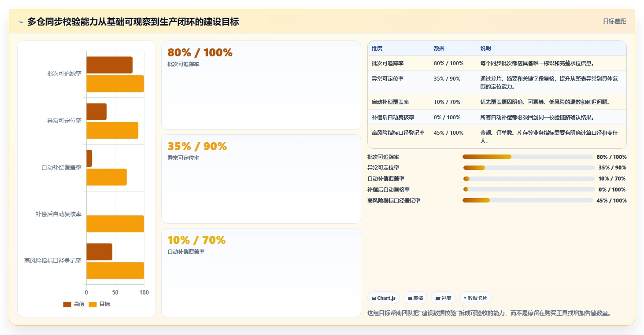644x335 pixels.
Task: Click table value 0% / 100%
Action: tap(447, 118)
